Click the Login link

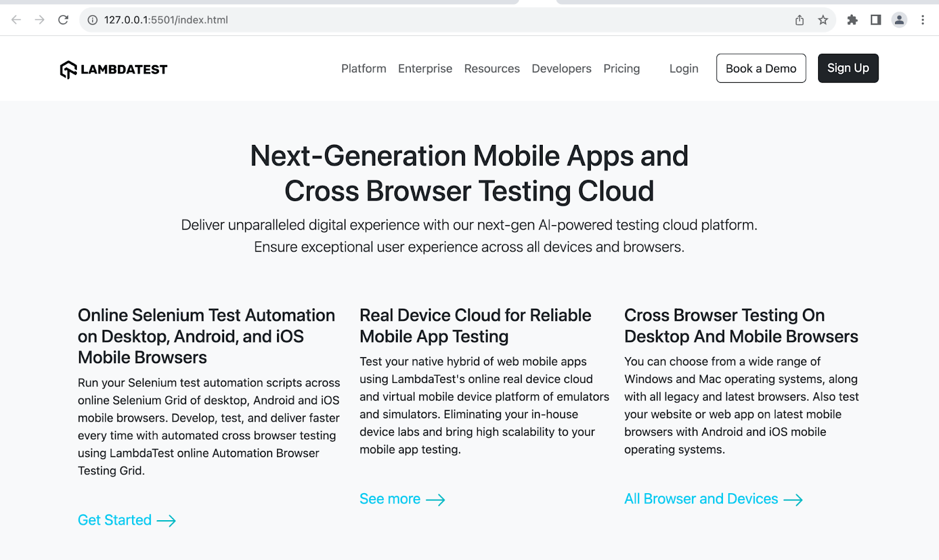tap(684, 69)
